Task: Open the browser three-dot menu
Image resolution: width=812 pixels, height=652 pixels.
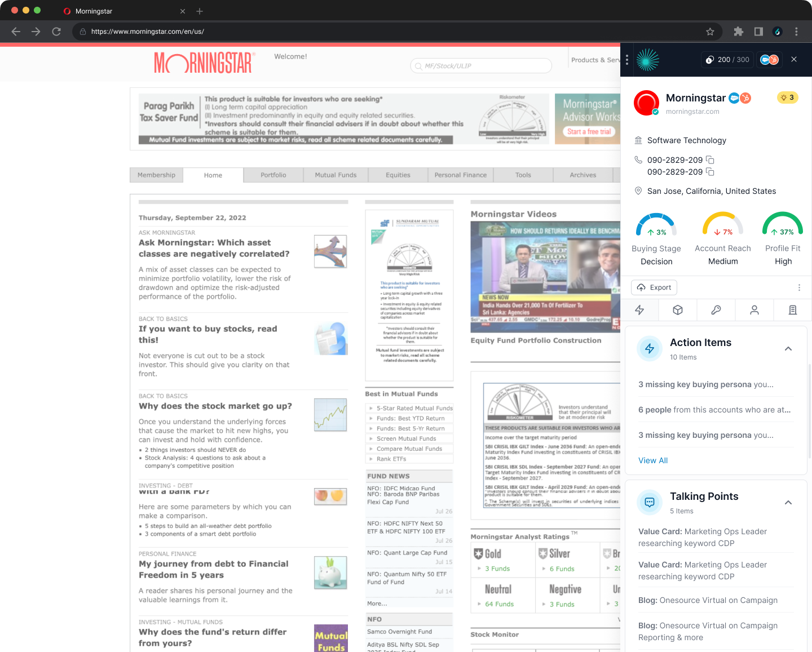Action: point(796,32)
